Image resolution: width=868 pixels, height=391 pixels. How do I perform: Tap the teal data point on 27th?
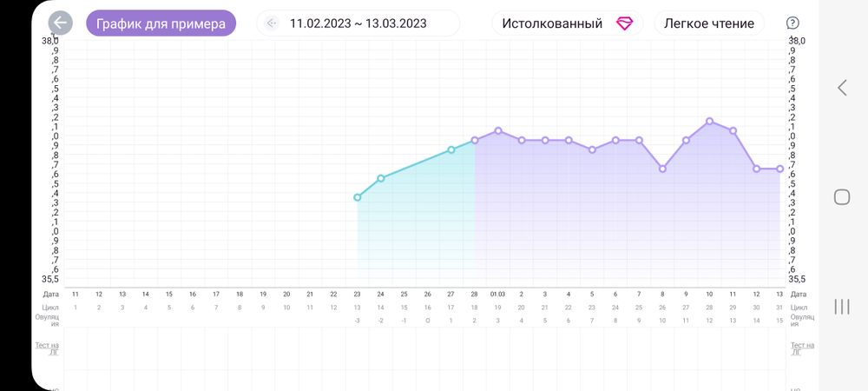point(450,149)
